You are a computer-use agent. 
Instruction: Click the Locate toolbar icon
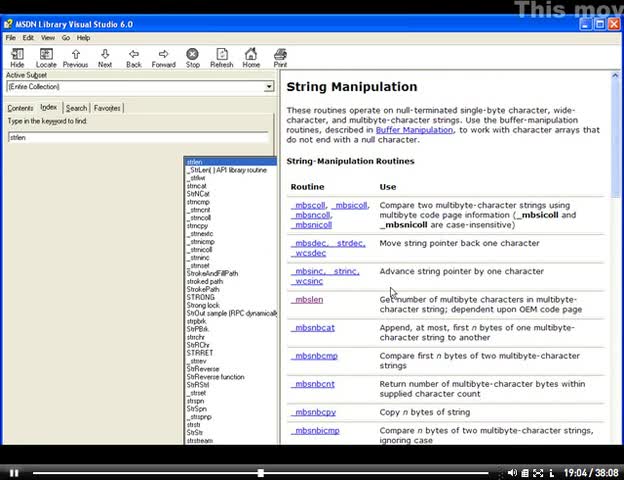(46, 58)
